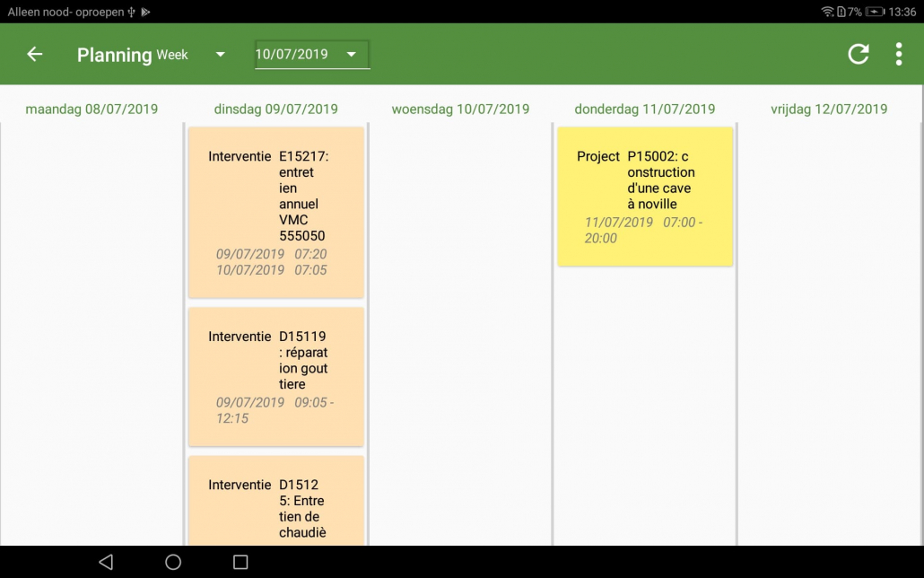
Task: Tap the 09/07/2019 09:05 - 12:15 time text
Action: point(275,410)
